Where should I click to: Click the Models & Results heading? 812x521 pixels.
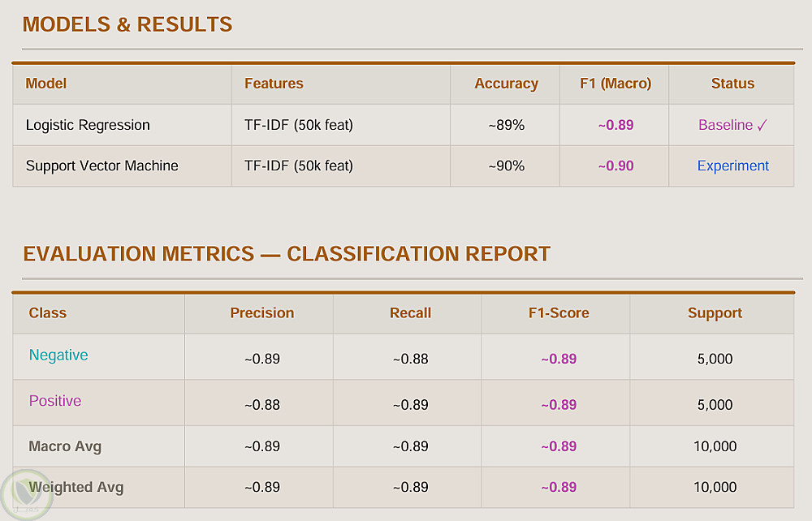[x=127, y=24]
